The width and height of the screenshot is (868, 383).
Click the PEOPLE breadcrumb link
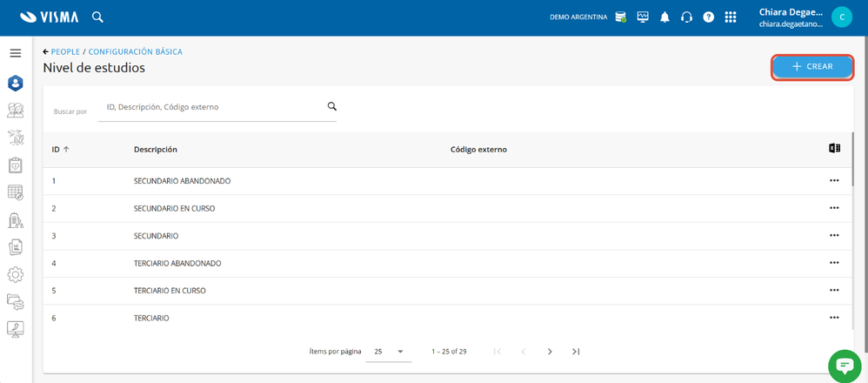[65, 51]
